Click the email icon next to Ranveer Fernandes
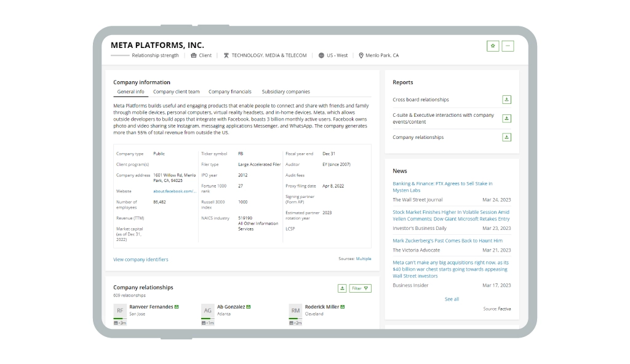 pyautogui.click(x=177, y=307)
